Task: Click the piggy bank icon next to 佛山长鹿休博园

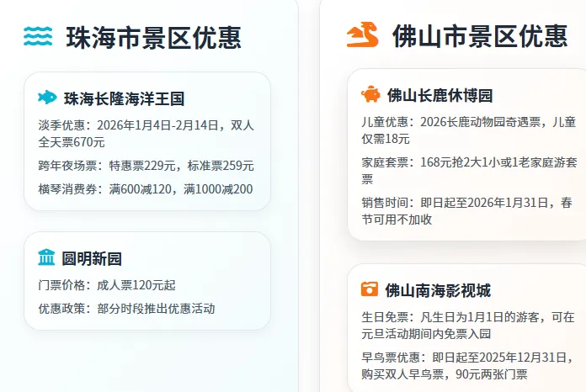Action: pyautogui.click(x=370, y=94)
